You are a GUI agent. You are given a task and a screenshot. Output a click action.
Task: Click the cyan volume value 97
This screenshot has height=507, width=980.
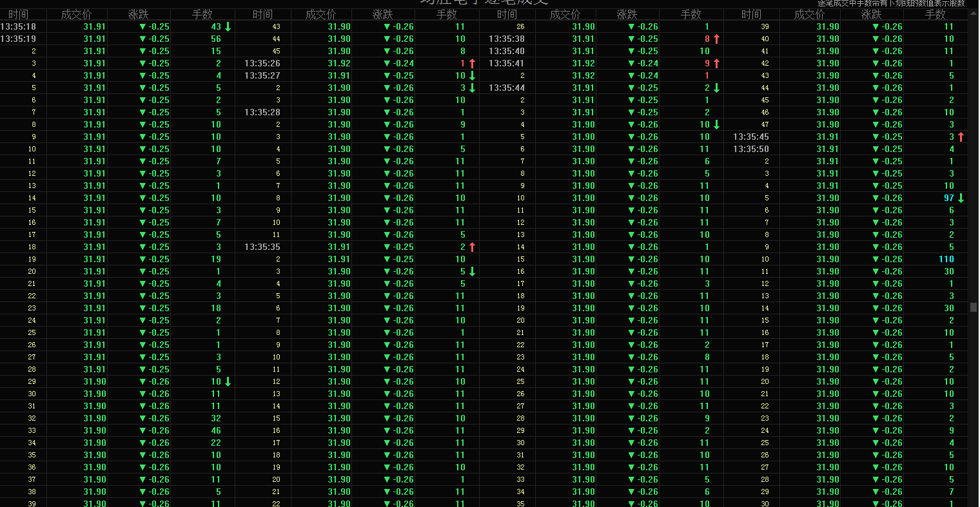pos(949,198)
